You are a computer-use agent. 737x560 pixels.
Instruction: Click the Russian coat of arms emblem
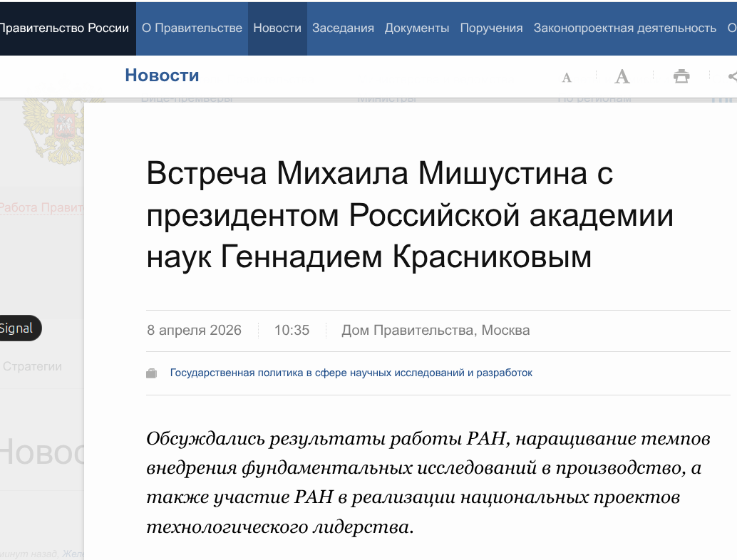pyautogui.click(x=53, y=128)
